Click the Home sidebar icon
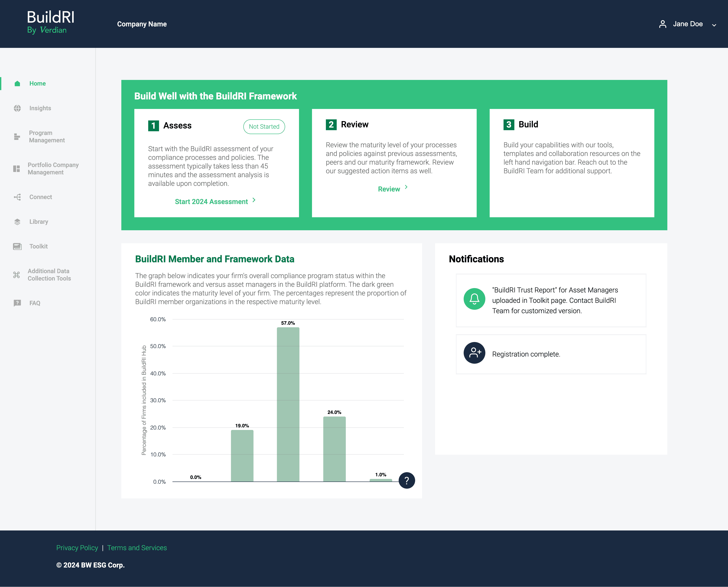 pyautogui.click(x=17, y=84)
